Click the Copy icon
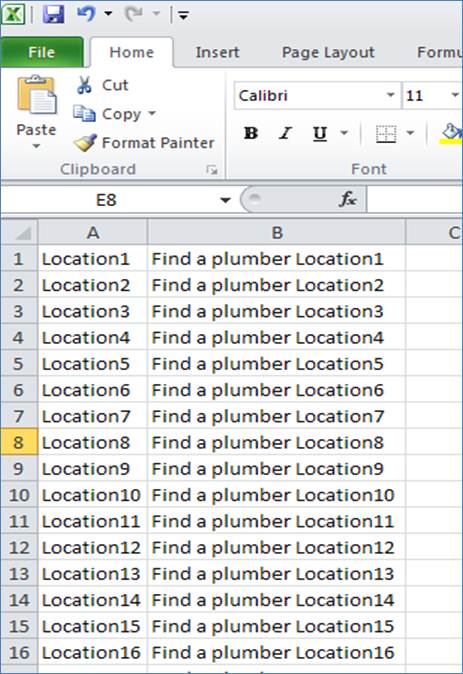463x674 pixels. 84,113
